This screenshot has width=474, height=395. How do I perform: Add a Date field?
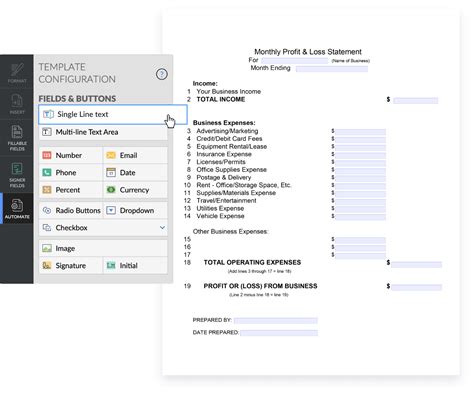[135, 173]
